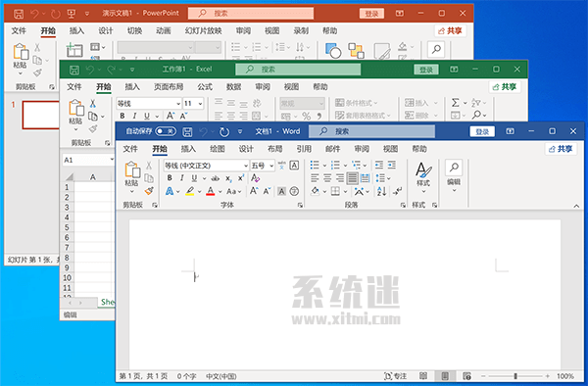This screenshot has height=386, width=588.
Task: Open Word font name combo box
Action: tap(206, 166)
